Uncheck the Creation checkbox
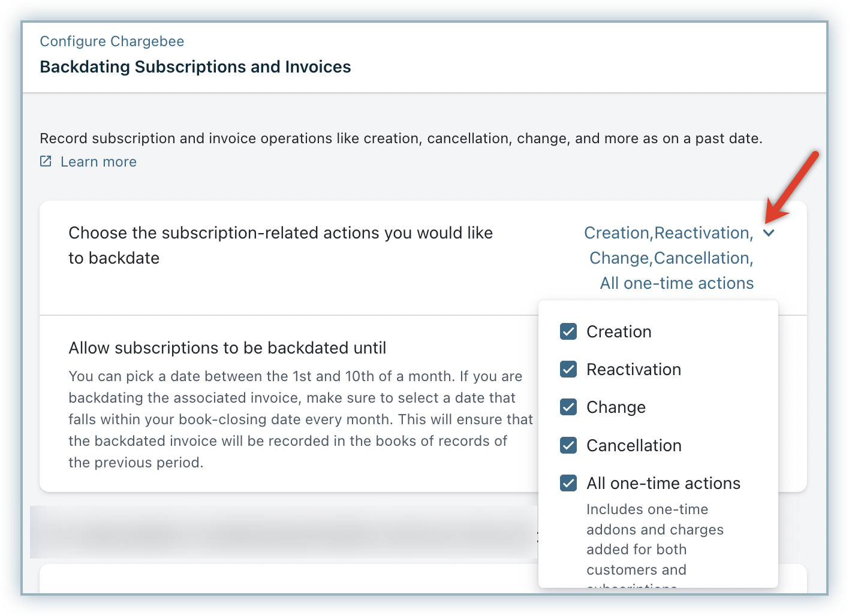 568,331
